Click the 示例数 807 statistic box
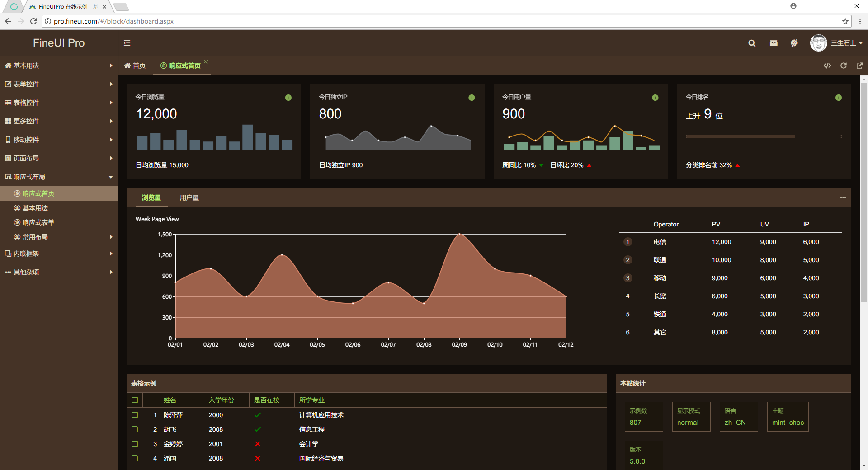 [x=644, y=417]
